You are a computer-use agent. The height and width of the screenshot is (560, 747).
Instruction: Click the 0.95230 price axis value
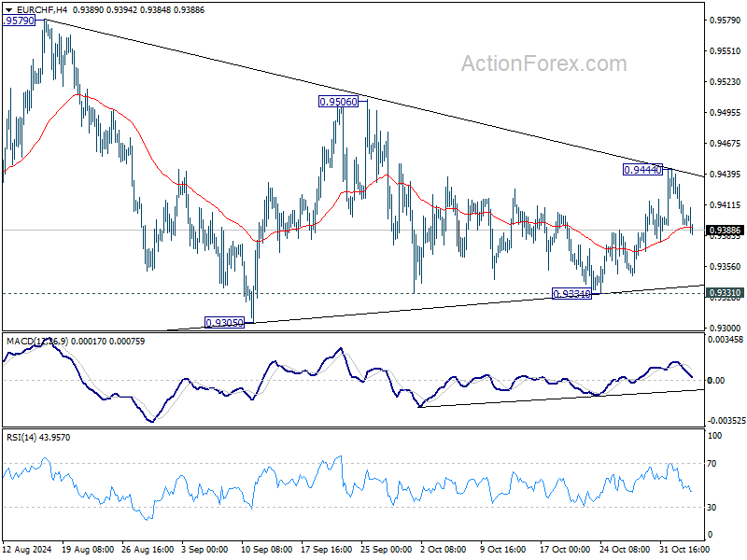726,82
